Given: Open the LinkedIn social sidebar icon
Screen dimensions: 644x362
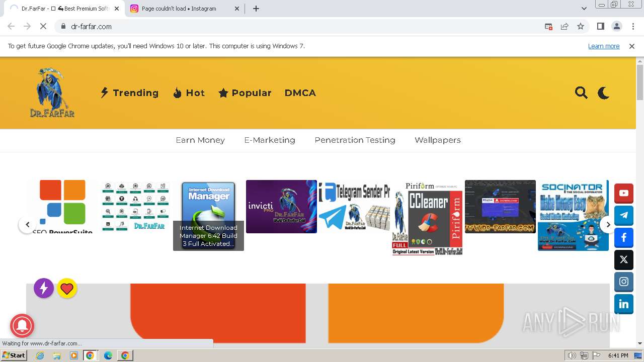Looking at the screenshot, I should coord(624,304).
